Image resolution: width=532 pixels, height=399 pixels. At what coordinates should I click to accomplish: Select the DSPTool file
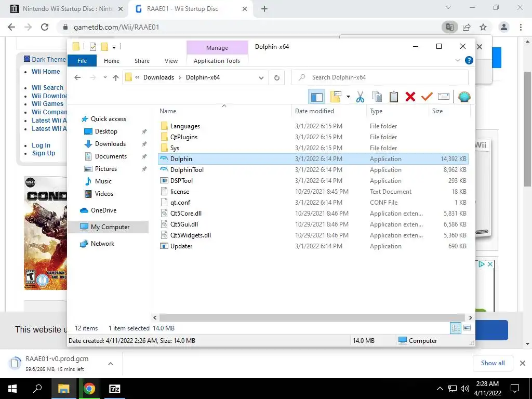click(313, 180)
